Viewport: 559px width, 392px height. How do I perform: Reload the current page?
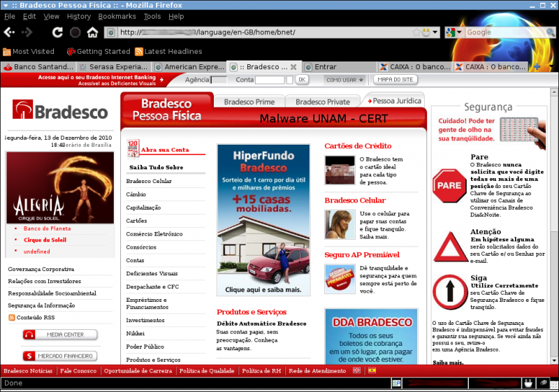coord(57,32)
